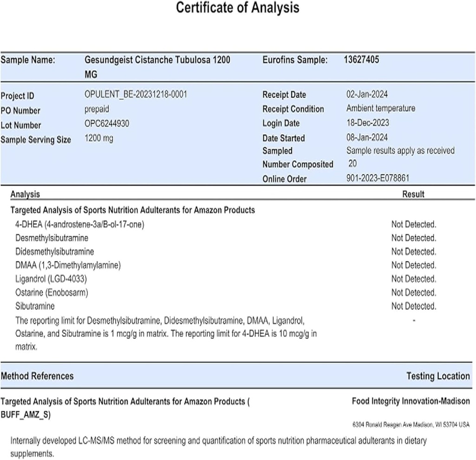The image size is (476, 460).
Task: Select the DMAA (1,3-Dimethylamylamine) analyte row
Action: point(68,265)
